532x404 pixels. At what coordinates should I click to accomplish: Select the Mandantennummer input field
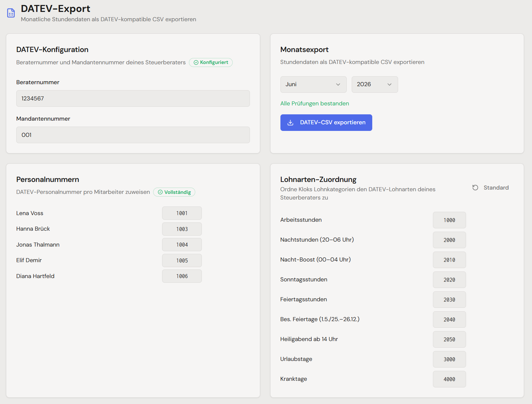133,135
